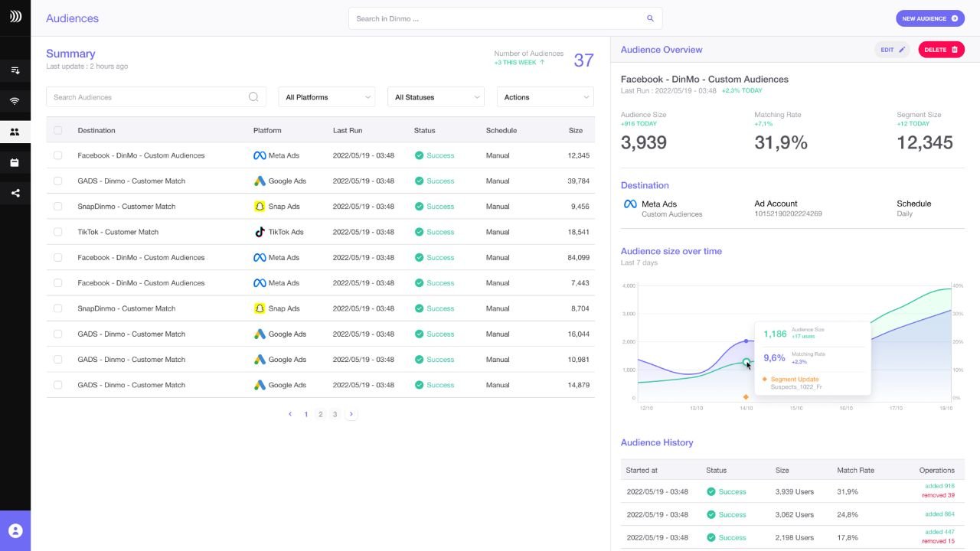Click the DinMo logo at the top

click(x=15, y=15)
